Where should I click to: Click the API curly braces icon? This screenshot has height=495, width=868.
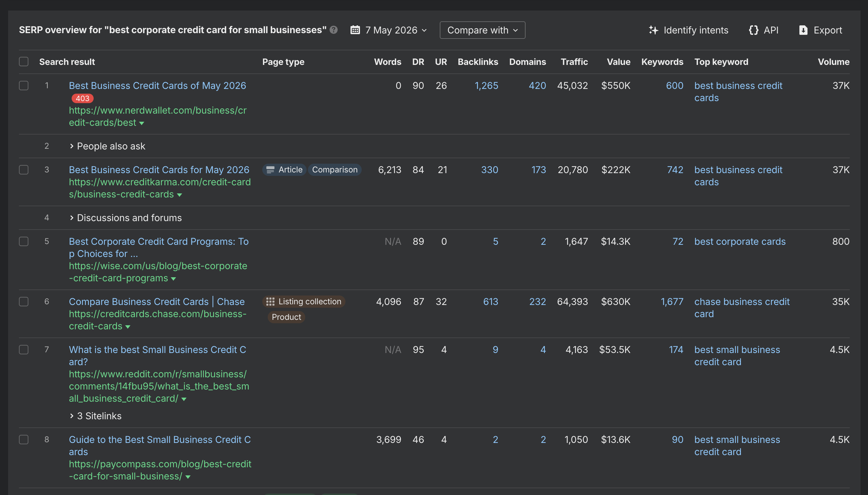tap(753, 30)
